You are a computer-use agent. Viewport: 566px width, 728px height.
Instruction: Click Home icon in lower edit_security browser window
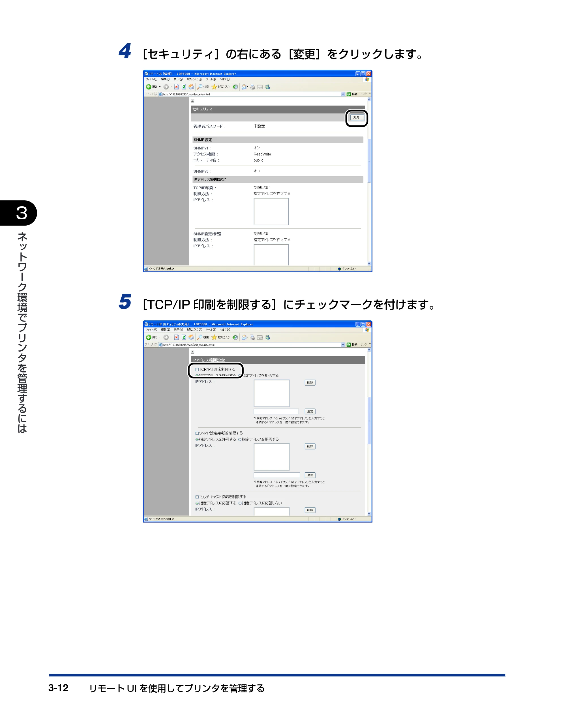point(191,337)
